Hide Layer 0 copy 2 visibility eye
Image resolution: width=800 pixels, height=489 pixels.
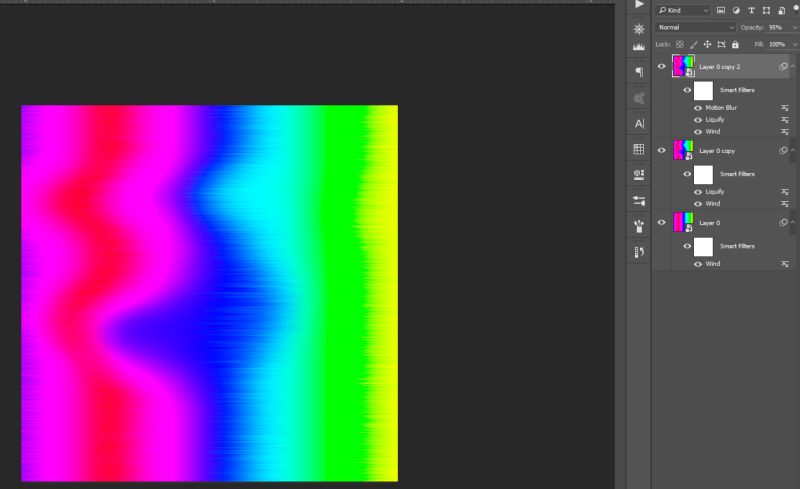coord(662,66)
